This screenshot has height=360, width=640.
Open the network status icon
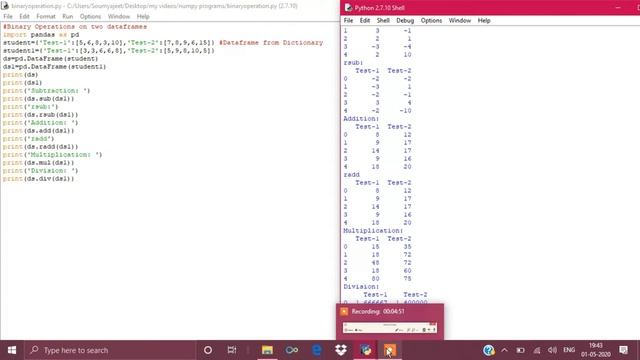pos(537,350)
